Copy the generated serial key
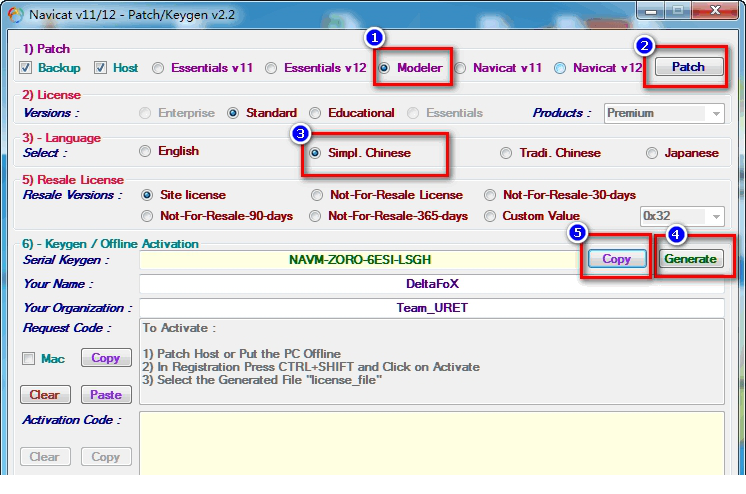Screen dimensions: 746x494 pyautogui.click(x=617, y=259)
